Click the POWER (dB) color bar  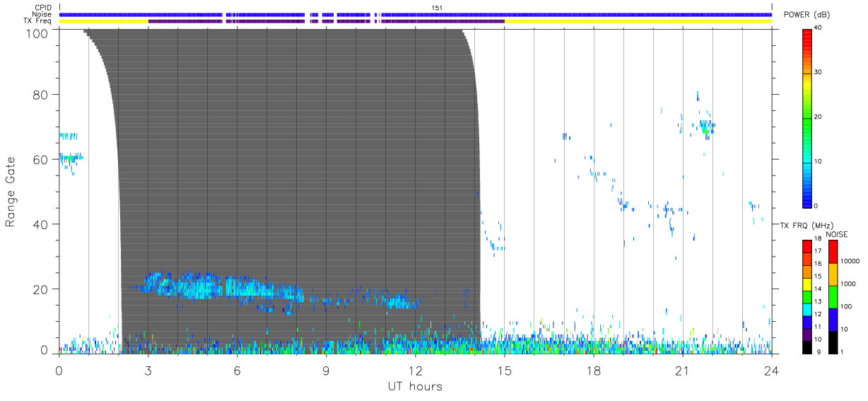(x=807, y=118)
